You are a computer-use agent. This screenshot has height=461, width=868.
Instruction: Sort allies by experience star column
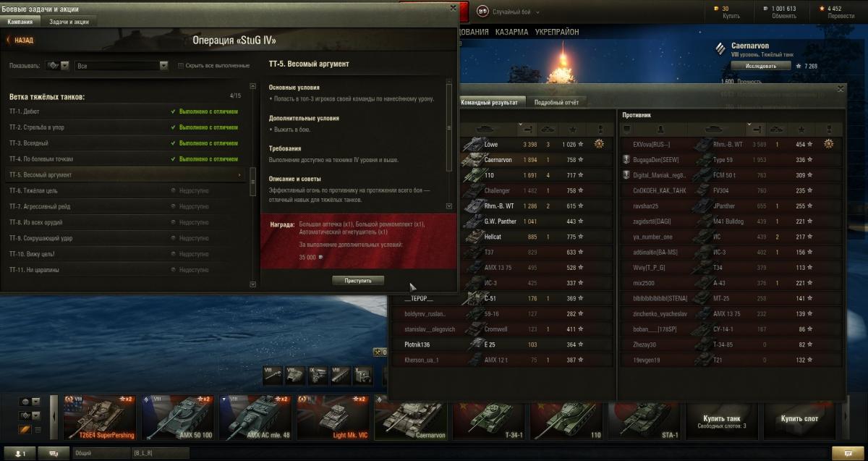click(x=572, y=129)
